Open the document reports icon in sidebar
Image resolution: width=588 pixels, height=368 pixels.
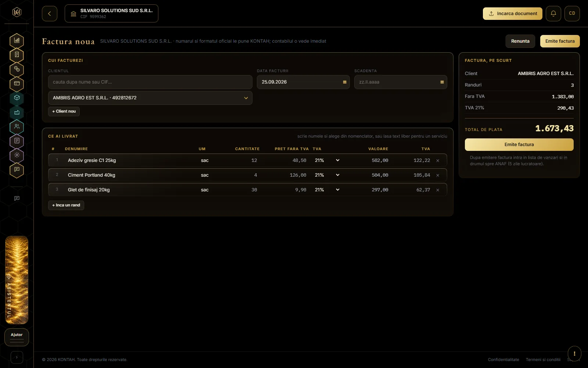[17, 141]
